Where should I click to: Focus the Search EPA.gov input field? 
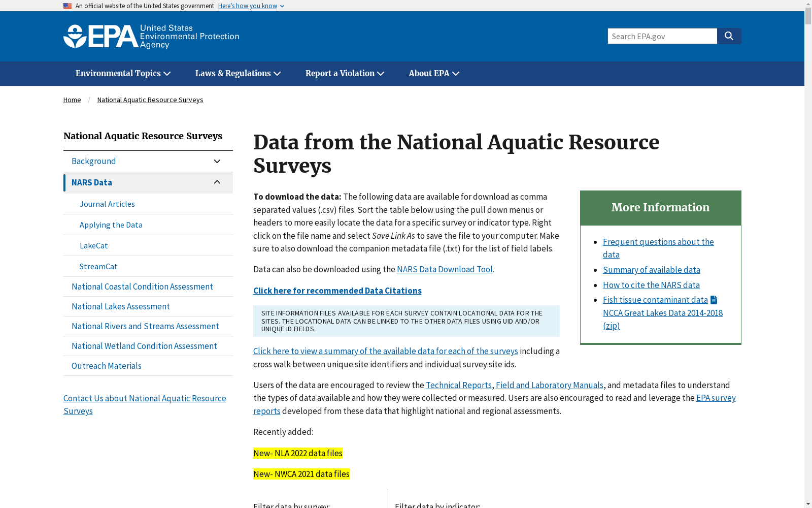click(662, 36)
